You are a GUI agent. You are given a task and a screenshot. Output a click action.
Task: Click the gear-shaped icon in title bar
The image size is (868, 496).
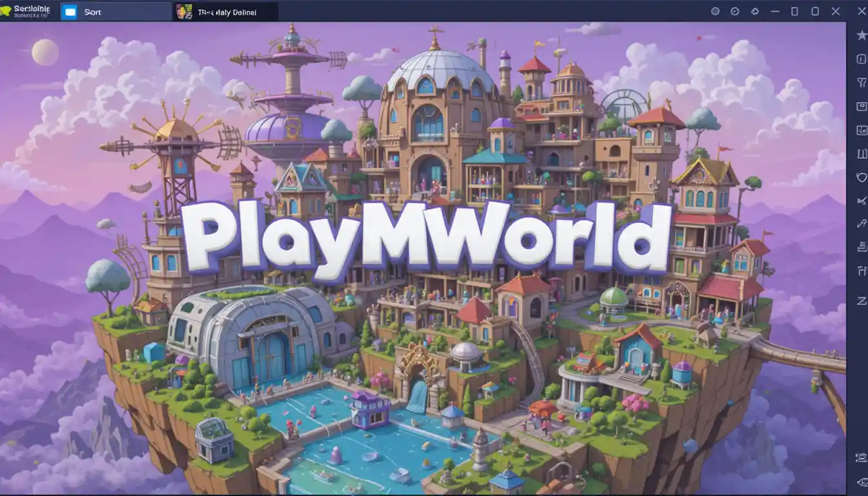(755, 12)
